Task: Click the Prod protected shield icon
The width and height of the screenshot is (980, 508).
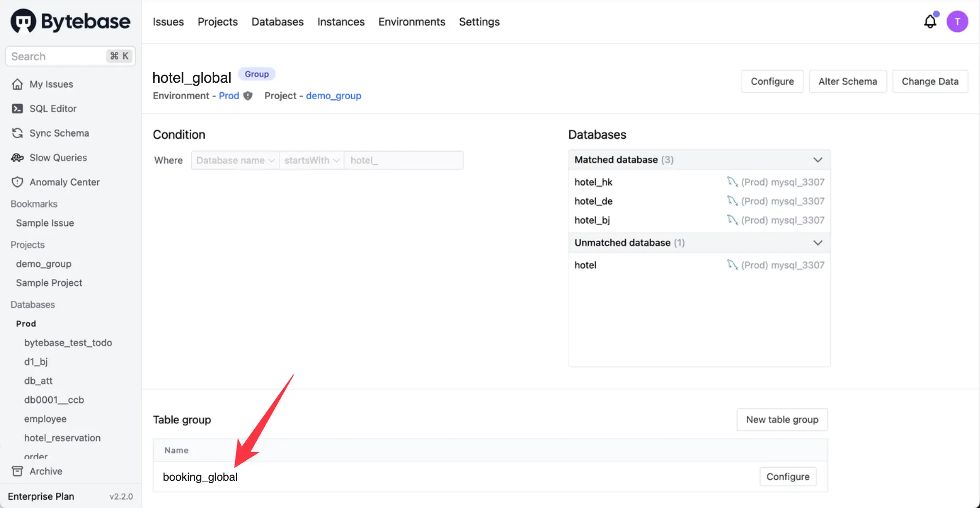Action: coord(248,96)
